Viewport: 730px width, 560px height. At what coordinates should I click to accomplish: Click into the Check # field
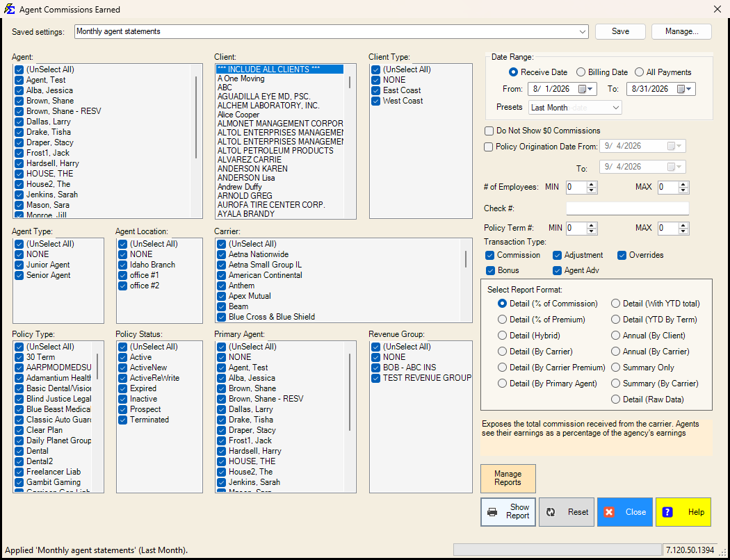point(627,208)
